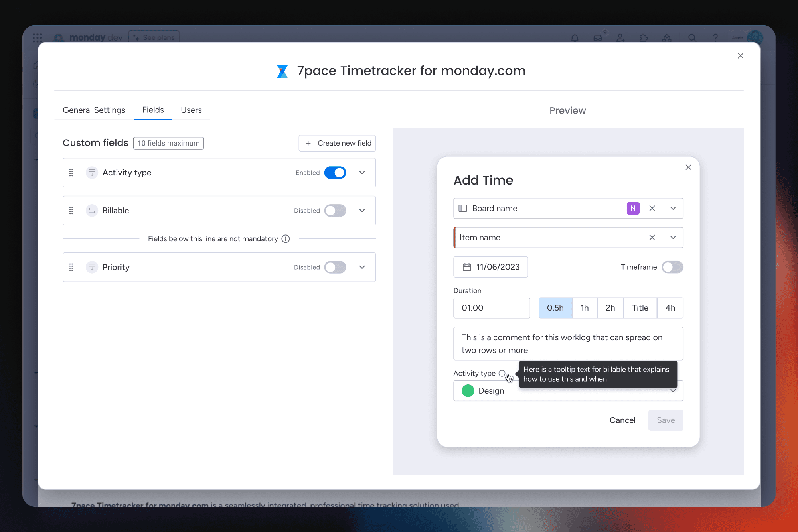
Task: Enable the Billable field toggle
Action: pyautogui.click(x=335, y=211)
